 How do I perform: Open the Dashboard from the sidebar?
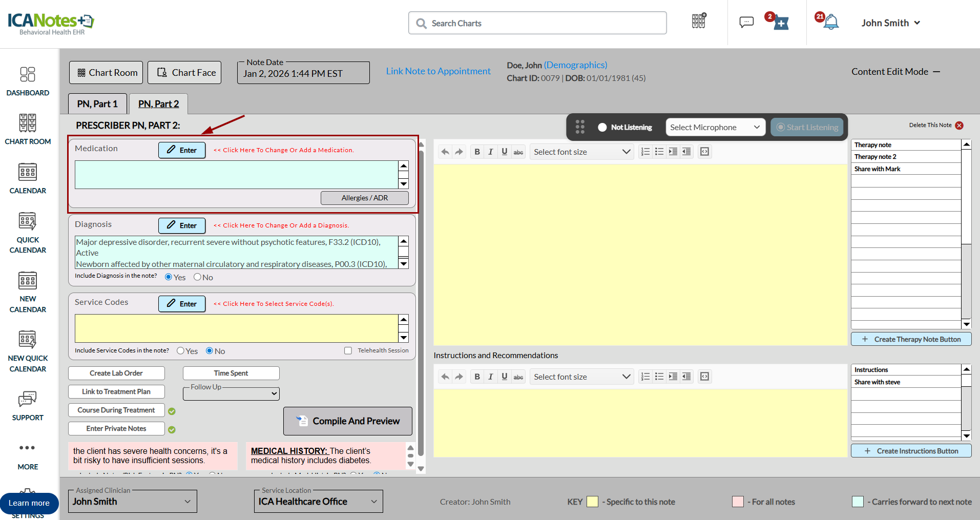[28, 81]
